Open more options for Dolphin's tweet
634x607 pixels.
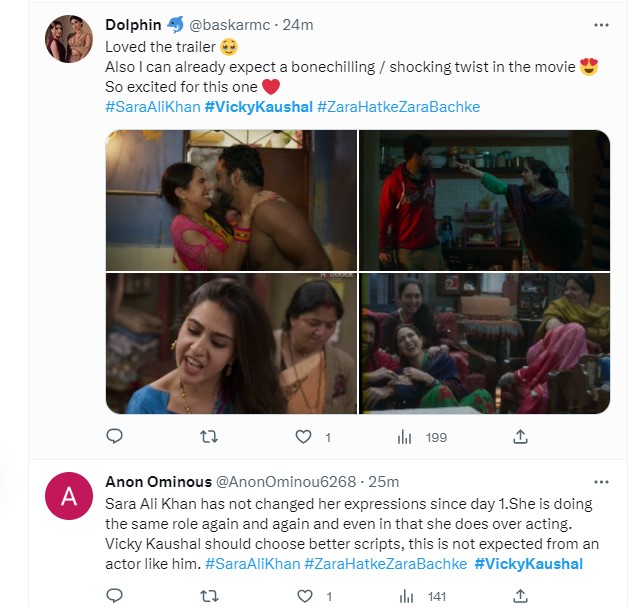(x=600, y=24)
